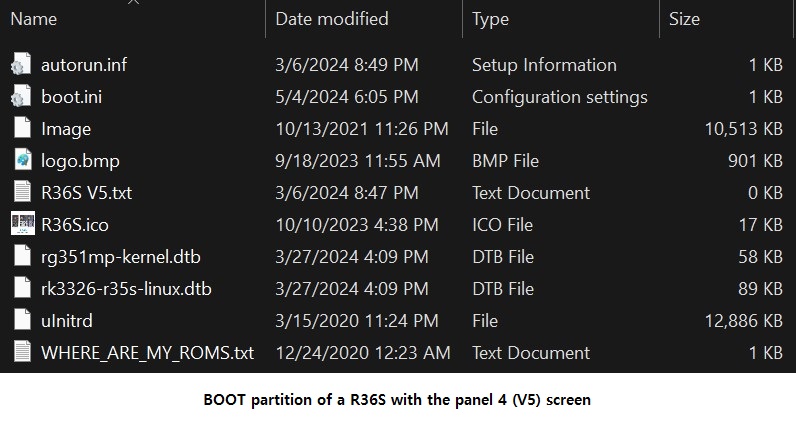The image size is (796, 425).
Task: Sort by the Size column header
Action: click(x=684, y=19)
